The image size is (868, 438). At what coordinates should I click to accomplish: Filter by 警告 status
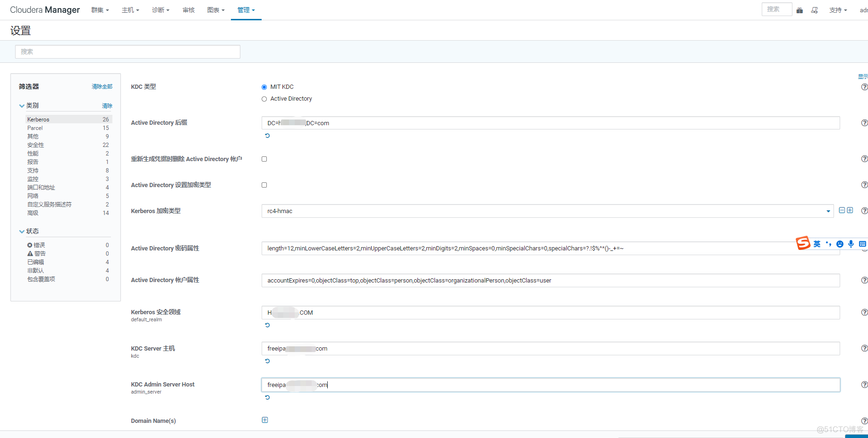click(x=68, y=254)
